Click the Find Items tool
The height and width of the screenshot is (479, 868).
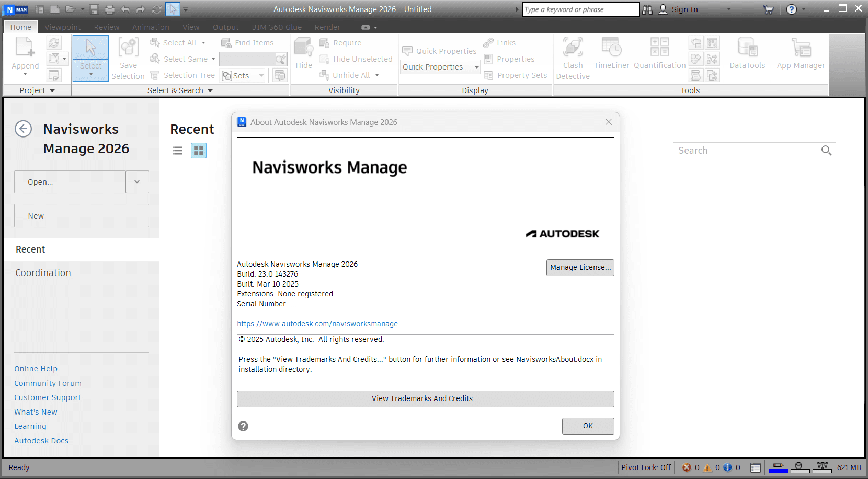coord(247,43)
